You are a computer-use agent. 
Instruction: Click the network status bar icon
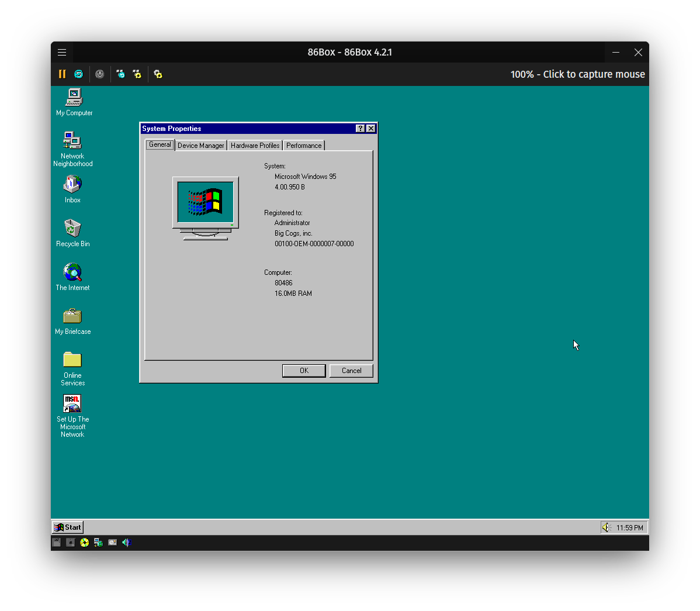pyautogui.click(x=98, y=543)
